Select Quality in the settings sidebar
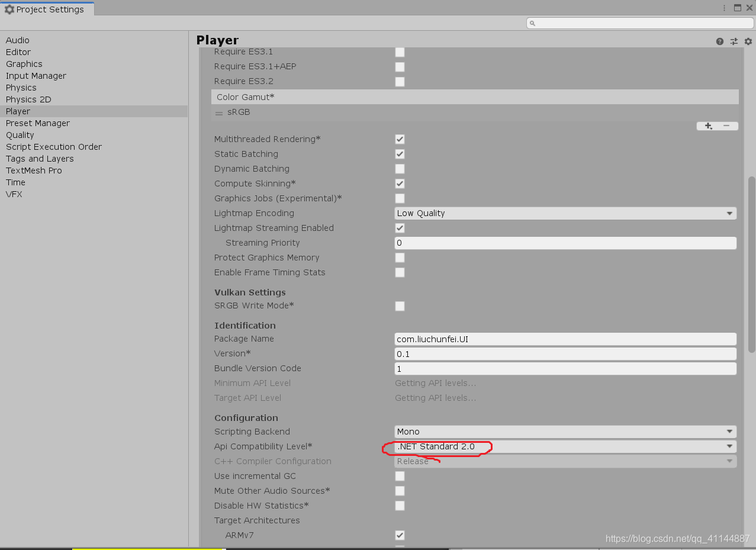 pos(20,135)
